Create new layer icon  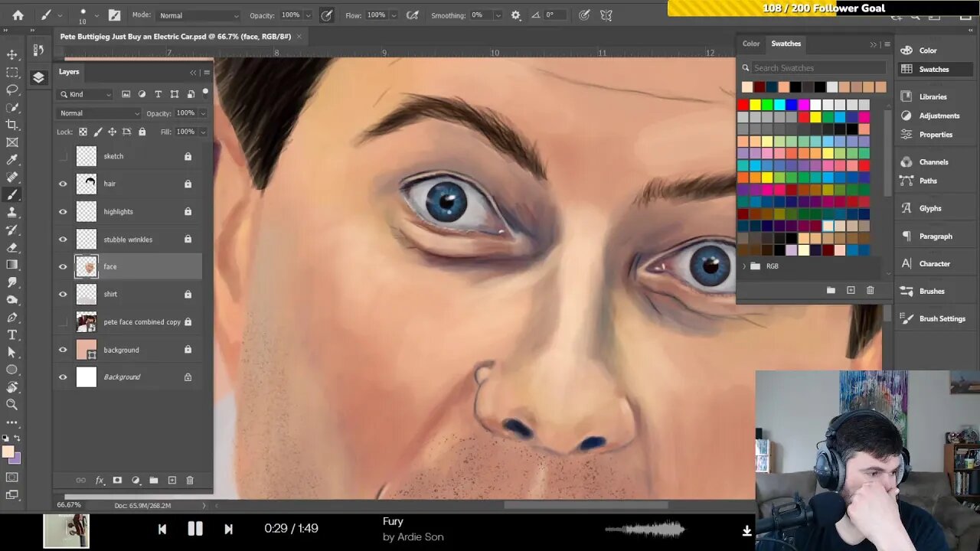point(171,480)
